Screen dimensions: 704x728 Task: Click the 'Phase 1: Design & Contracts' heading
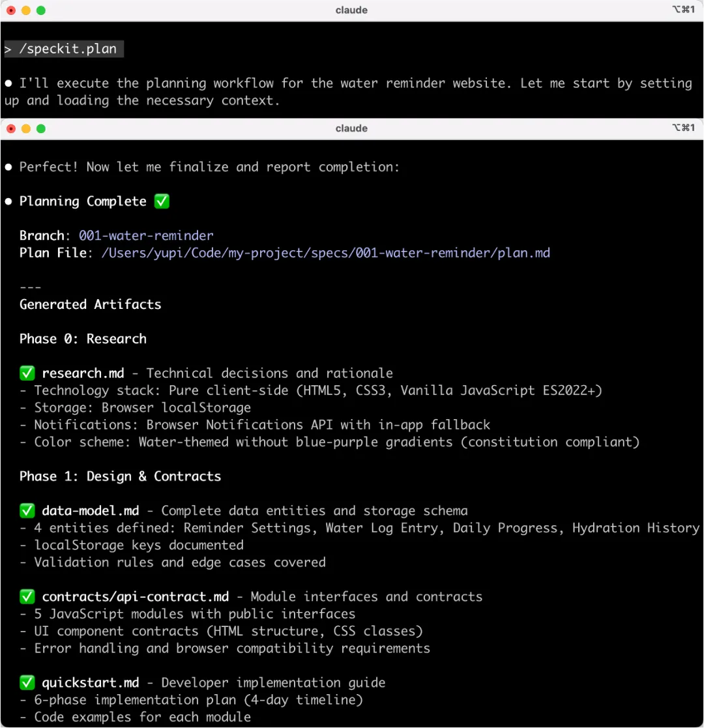(x=120, y=476)
